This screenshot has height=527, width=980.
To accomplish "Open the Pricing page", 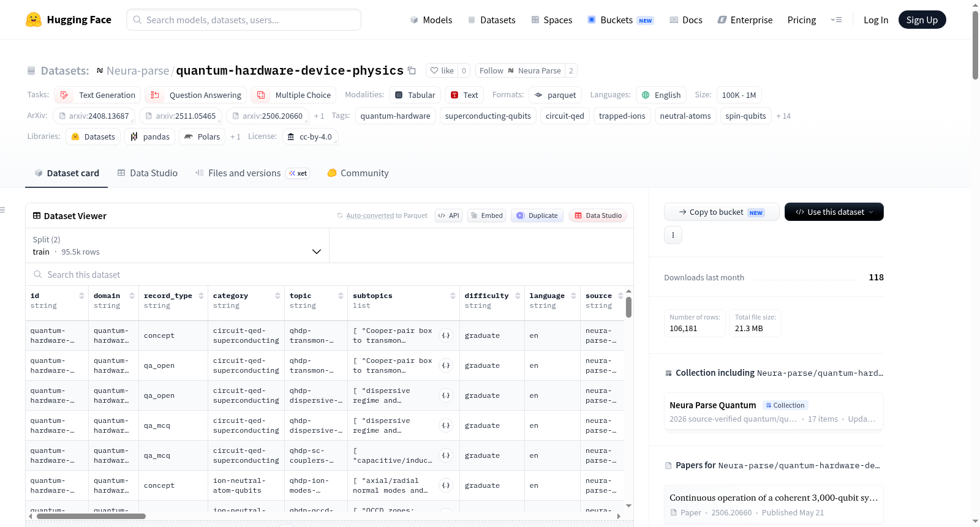I will tap(802, 20).
